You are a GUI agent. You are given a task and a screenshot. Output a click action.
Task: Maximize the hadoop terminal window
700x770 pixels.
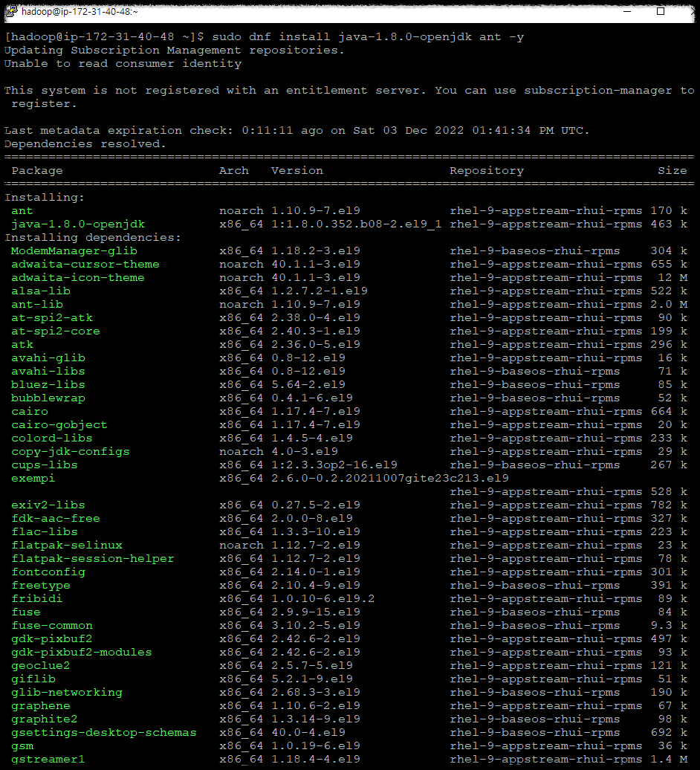point(661,11)
